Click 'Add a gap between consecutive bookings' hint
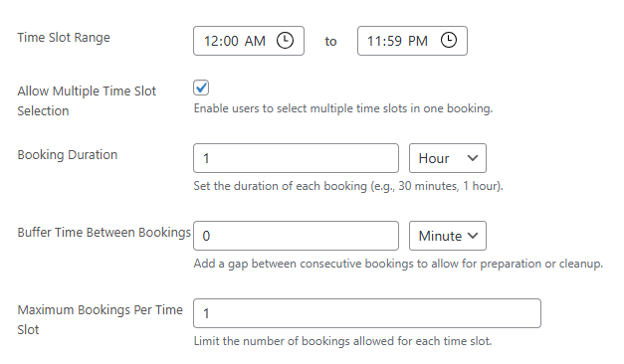 398,264
